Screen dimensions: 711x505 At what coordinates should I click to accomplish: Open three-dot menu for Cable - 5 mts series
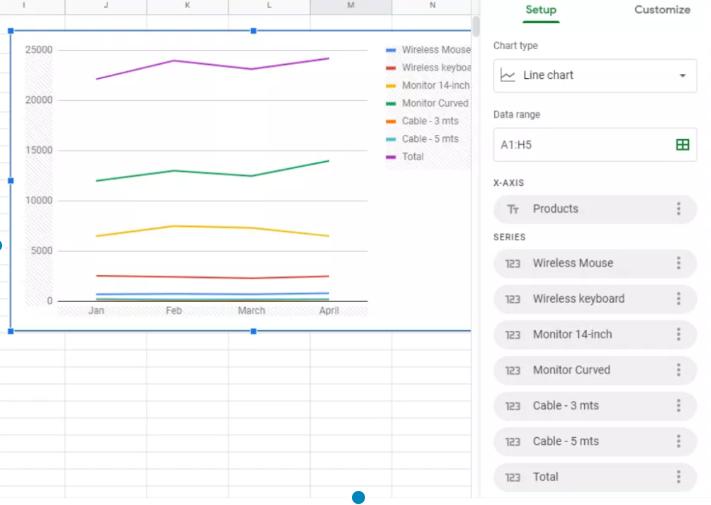point(678,441)
